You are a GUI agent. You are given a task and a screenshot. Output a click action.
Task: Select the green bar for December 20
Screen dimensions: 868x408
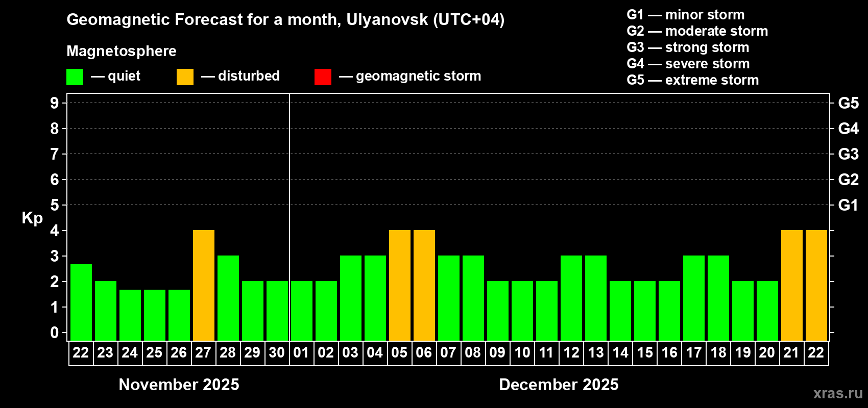click(767, 311)
